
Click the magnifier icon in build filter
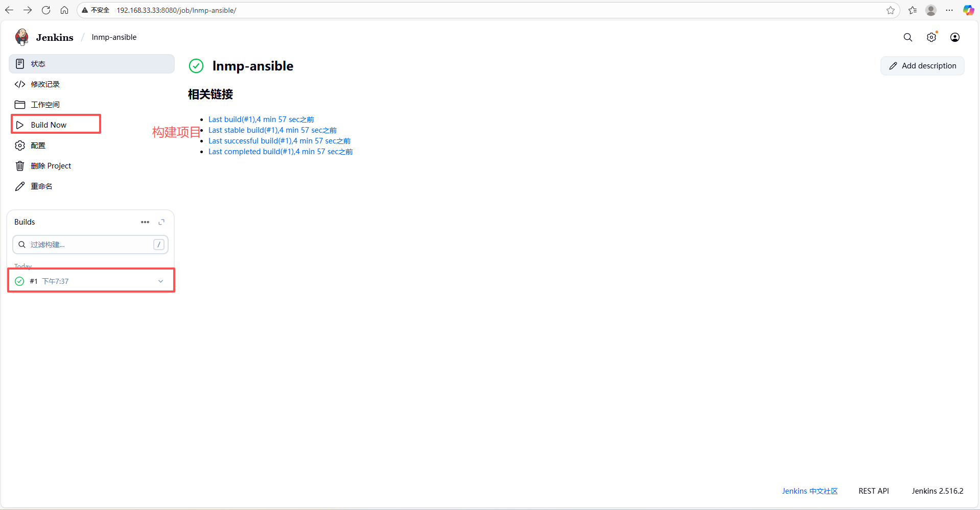click(22, 245)
